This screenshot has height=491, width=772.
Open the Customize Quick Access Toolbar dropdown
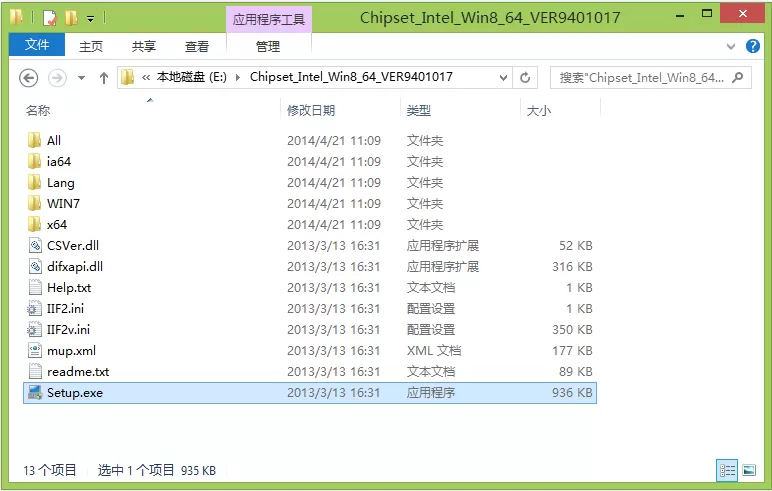click(x=91, y=19)
